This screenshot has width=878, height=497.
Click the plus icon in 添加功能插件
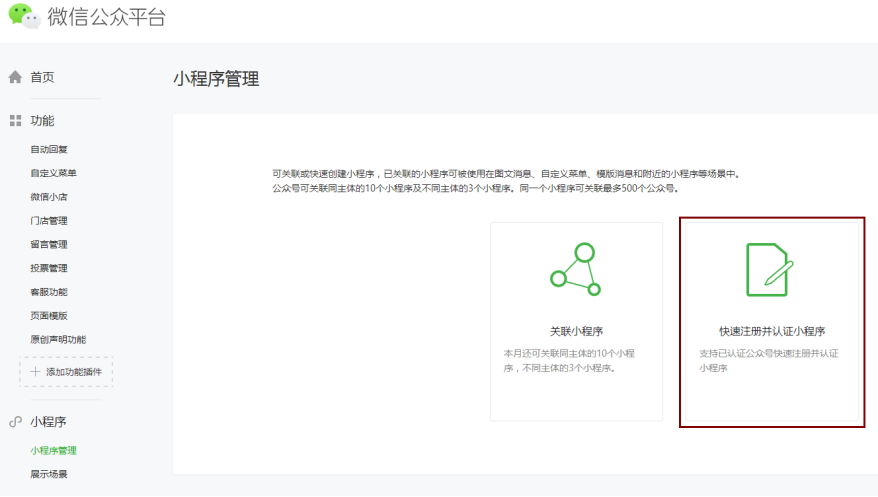pos(35,371)
